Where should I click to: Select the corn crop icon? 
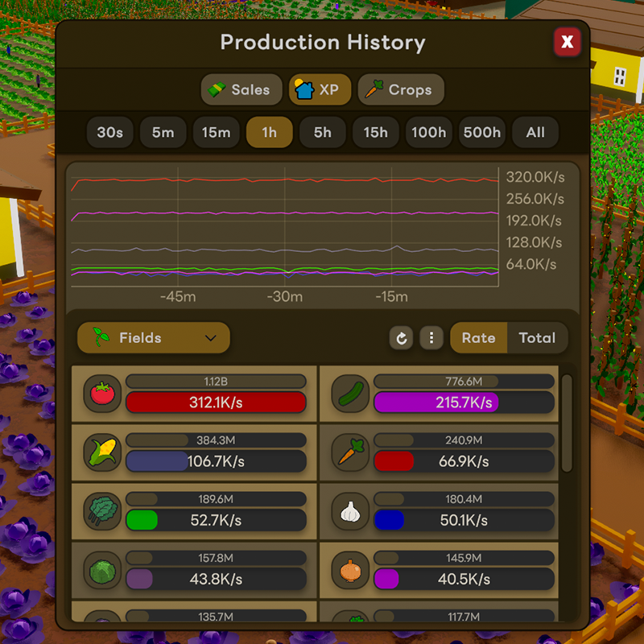coord(102,452)
